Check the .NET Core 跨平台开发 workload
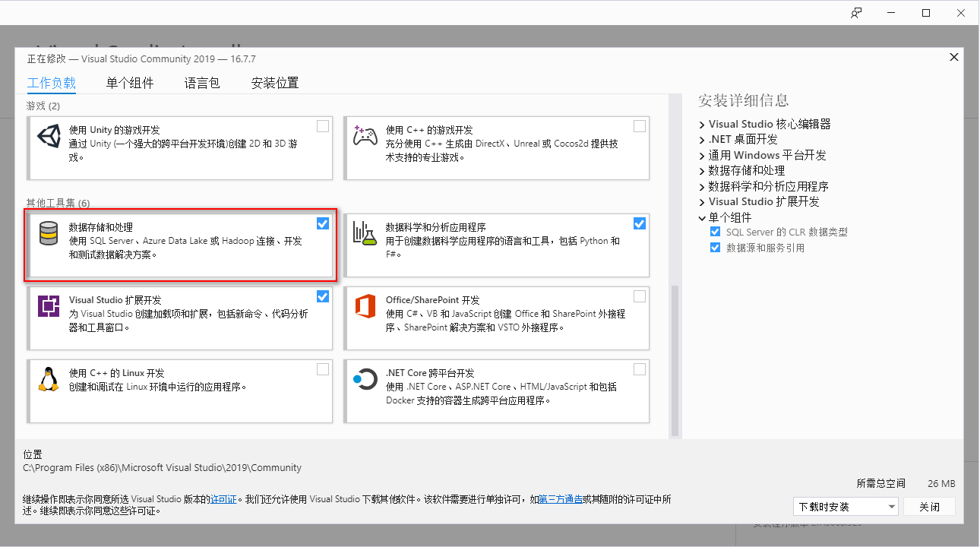This screenshot has height=547, width=980. pyautogui.click(x=640, y=369)
